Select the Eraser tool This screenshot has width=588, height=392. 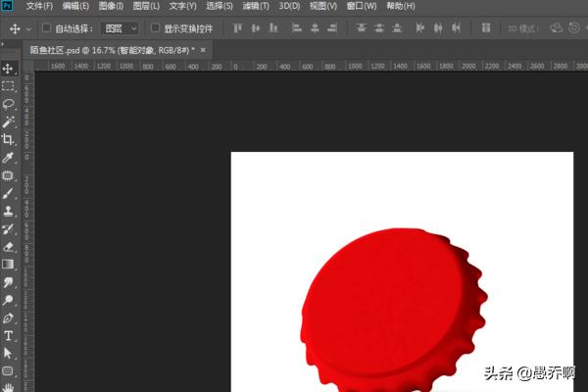8,246
